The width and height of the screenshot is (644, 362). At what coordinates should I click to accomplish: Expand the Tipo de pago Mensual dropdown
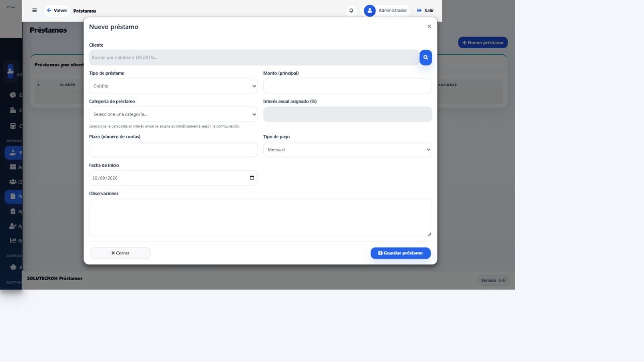tap(348, 149)
